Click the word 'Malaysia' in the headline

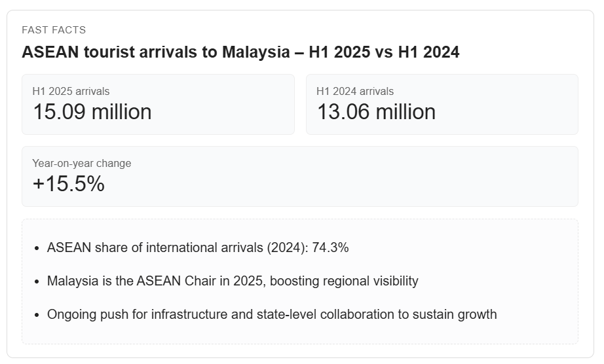255,52
